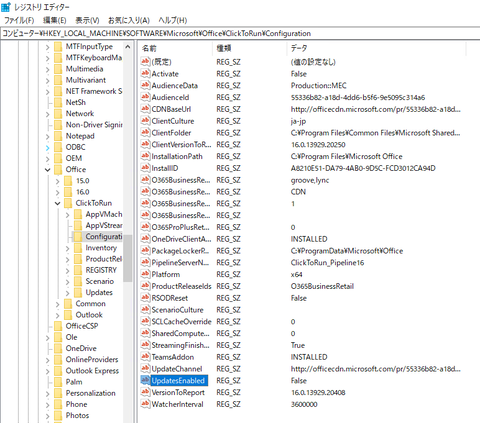Screen dimensions: 480x423
Task: Select the Notepad folder icon
Action: [x=58, y=136]
